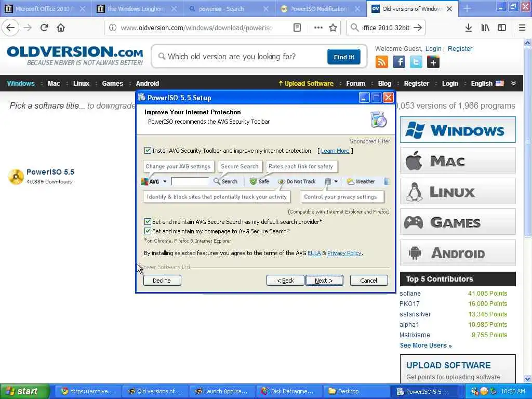Open the OldVersion Twitter icon
The image size is (532, 399).
pos(416,62)
